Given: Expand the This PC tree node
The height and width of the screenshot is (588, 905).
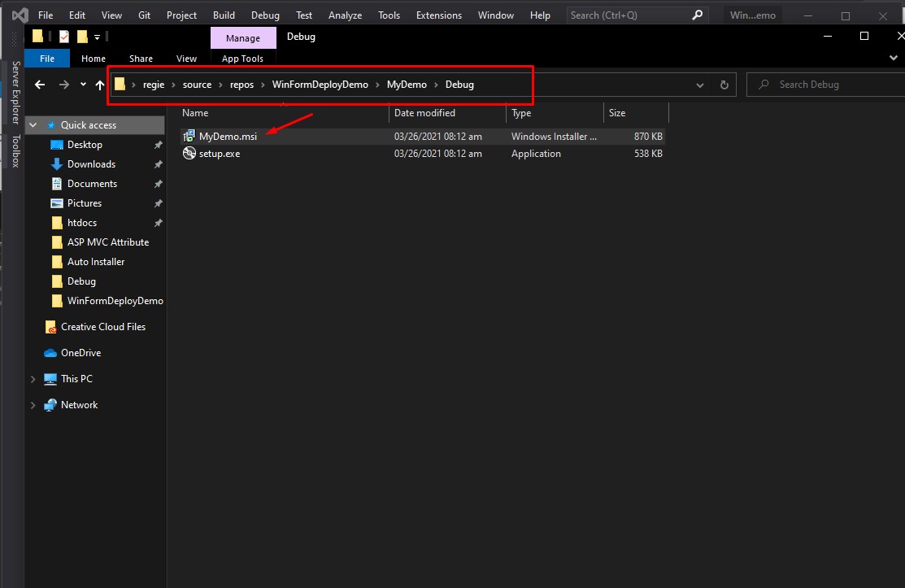Looking at the screenshot, I should tap(33, 379).
